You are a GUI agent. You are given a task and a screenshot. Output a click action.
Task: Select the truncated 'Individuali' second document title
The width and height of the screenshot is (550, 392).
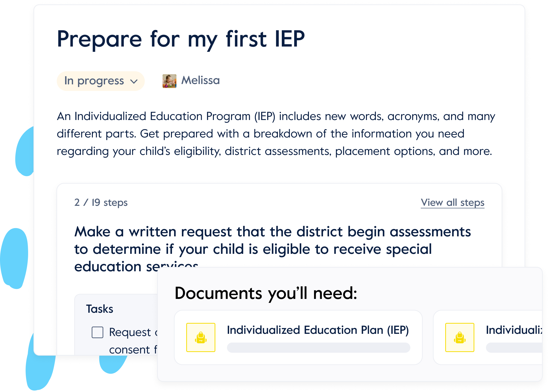(514, 330)
